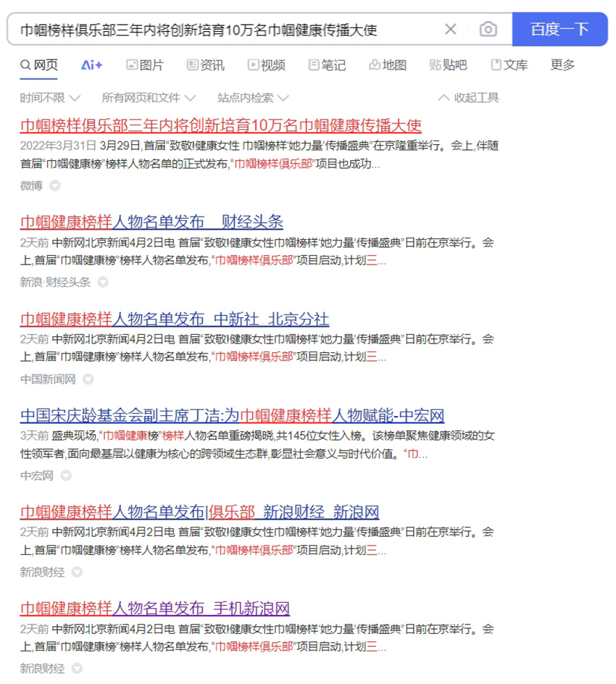The height and width of the screenshot is (684, 616).
Task: Click the dropdown icon beside 中宏网 source
Action: tap(66, 476)
